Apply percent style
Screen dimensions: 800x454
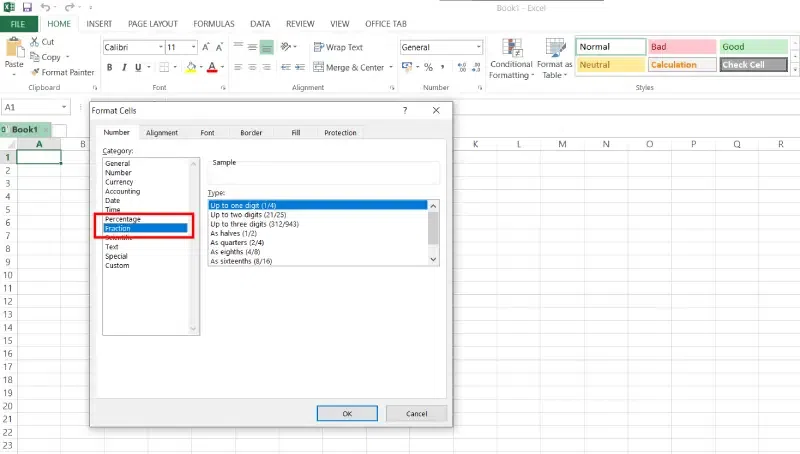coord(428,67)
